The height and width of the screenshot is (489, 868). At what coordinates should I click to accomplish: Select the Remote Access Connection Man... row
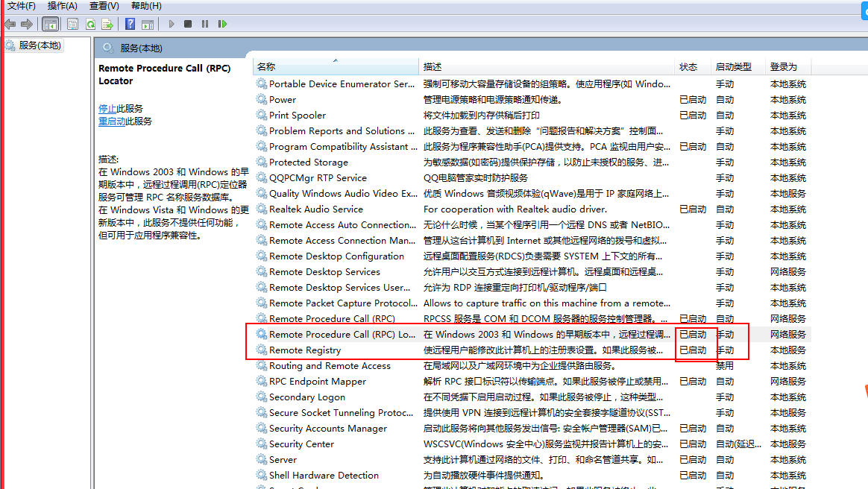532,240
